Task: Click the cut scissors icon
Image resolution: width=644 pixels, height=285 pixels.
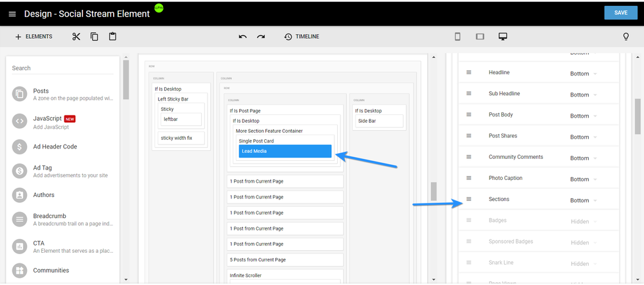Action: 76,37
